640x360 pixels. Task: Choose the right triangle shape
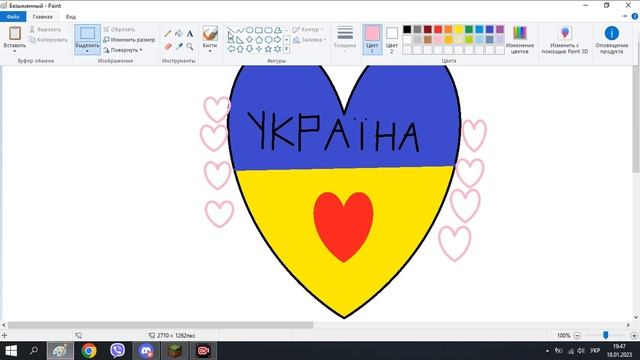click(x=240, y=40)
